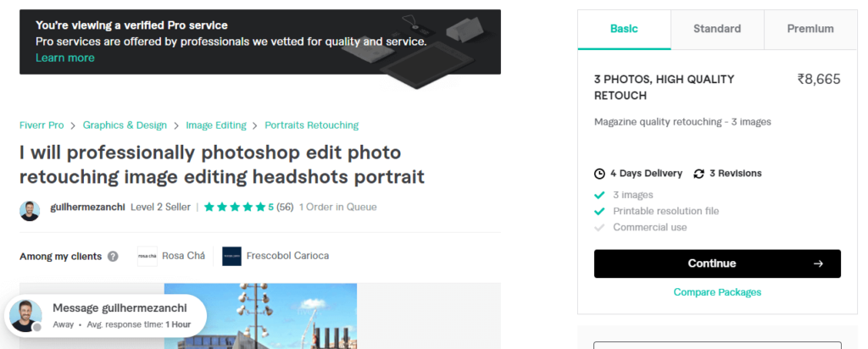This screenshot has width=868, height=349.
Task: Click the guilhermezanchi seller avatar photo
Action: coord(30,211)
